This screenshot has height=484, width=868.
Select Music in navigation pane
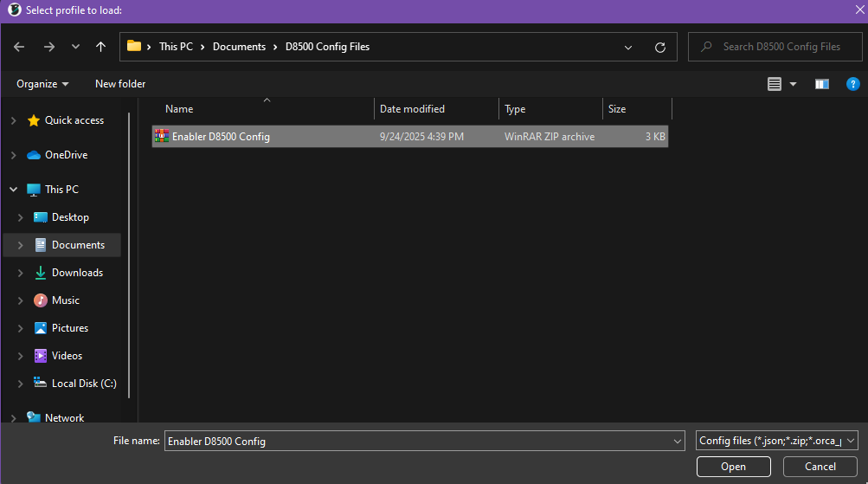(x=66, y=300)
